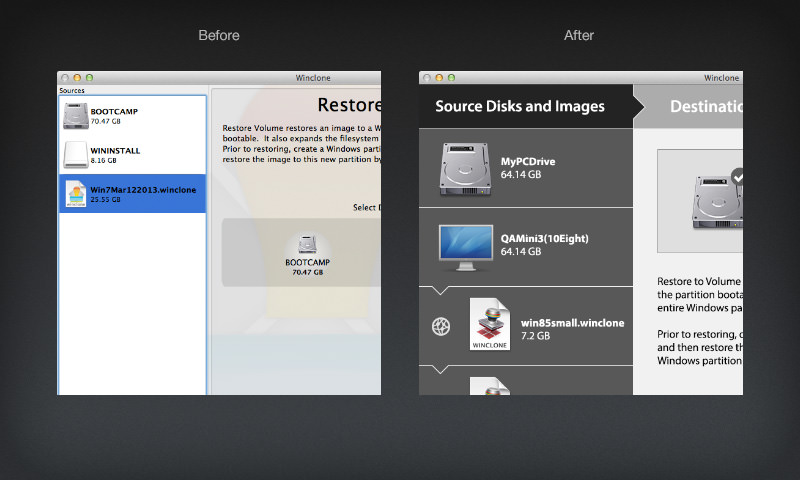Click the 'MyPCDrive' label
This screenshot has width=800, height=480.
pos(528,161)
